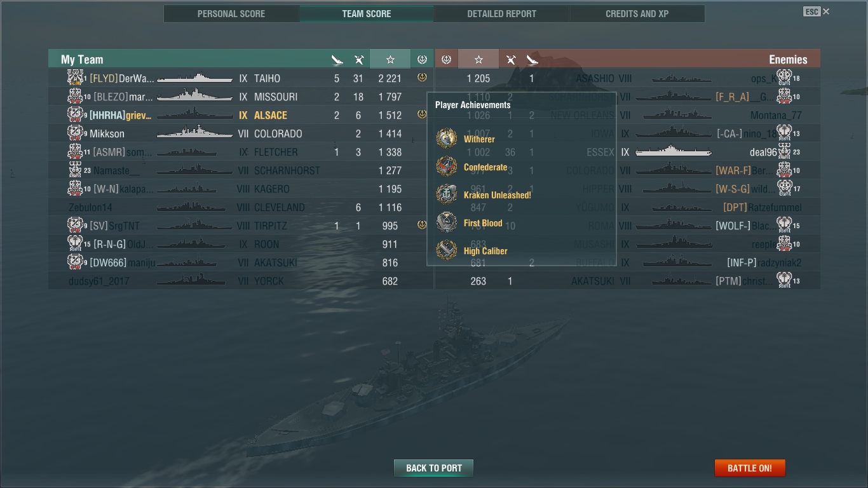The width and height of the screenshot is (868, 488).
Task: Click TAIHO player's achievement badge icon
Action: (x=422, y=78)
